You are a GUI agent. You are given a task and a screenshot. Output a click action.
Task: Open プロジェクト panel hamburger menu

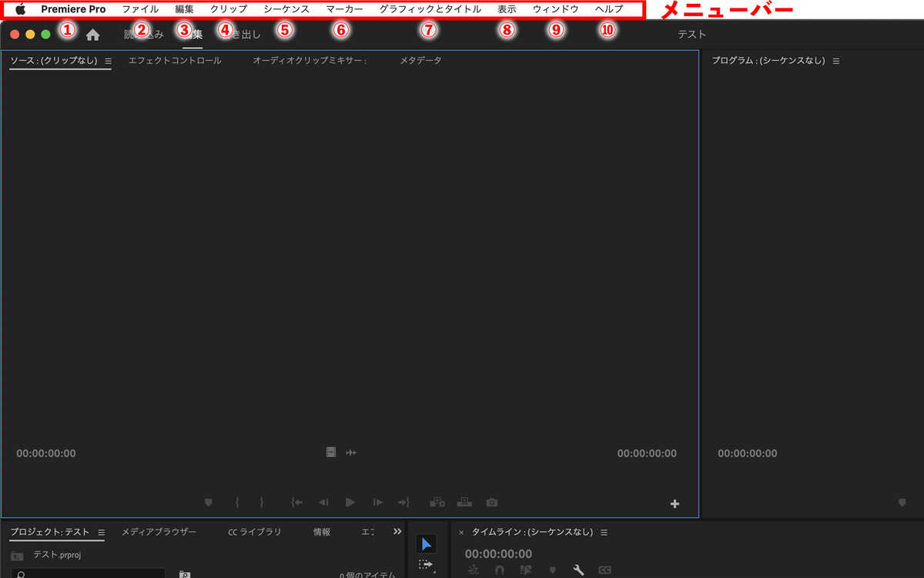pyautogui.click(x=101, y=533)
